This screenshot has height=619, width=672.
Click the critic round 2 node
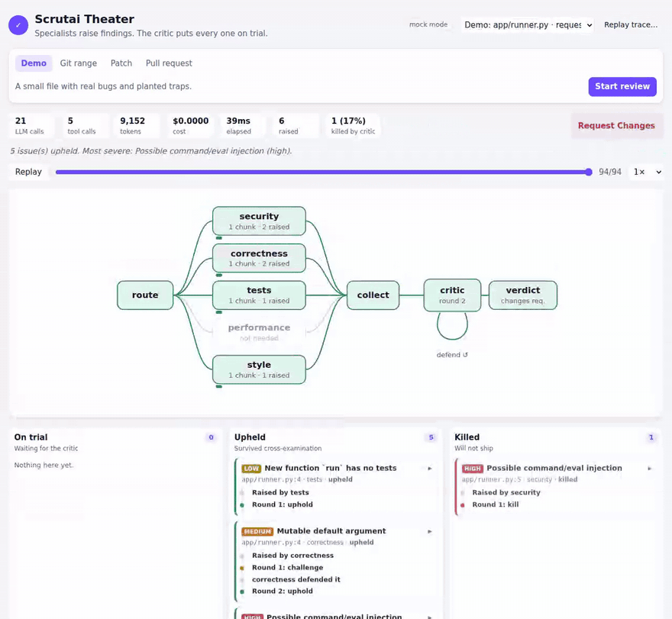(x=452, y=295)
